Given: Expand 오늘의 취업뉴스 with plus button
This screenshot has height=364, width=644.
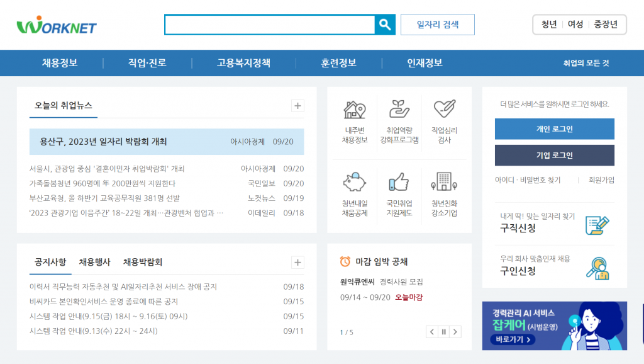Looking at the screenshot, I should (297, 106).
